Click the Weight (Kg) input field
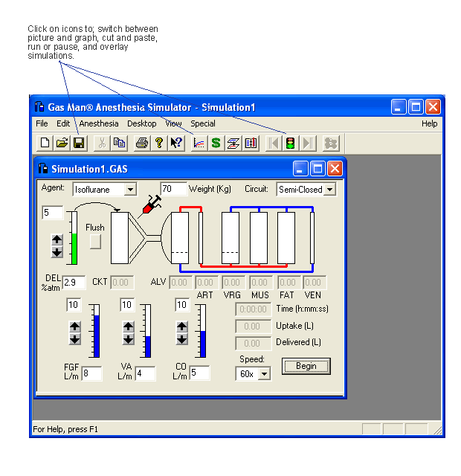This screenshot has height=476, width=461. (x=173, y=189)
